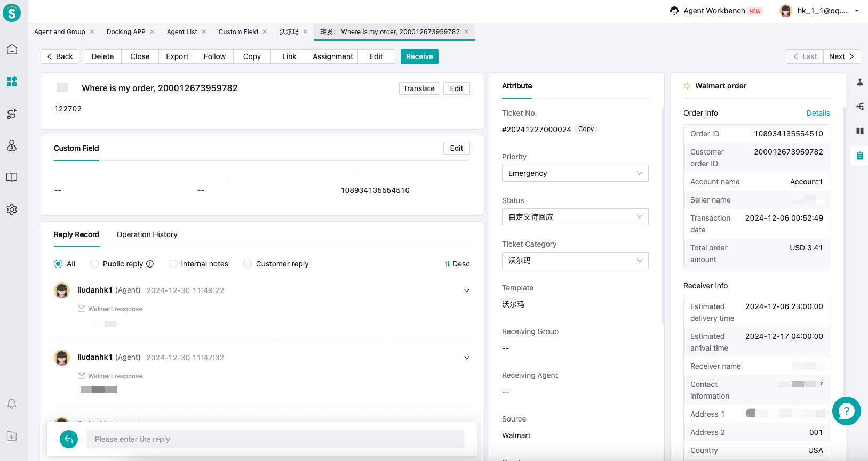Select the Reply Record tab

77,234
